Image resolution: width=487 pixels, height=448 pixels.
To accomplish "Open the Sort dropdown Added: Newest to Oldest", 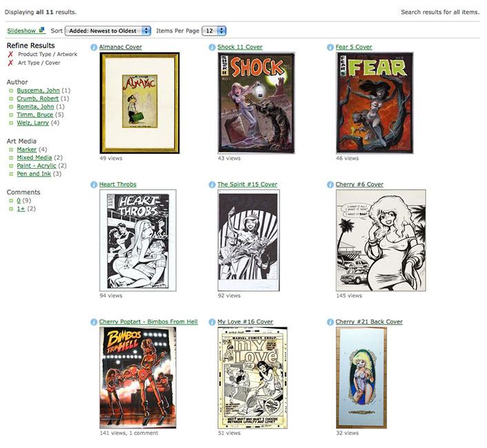I will [x=108, y=31].
